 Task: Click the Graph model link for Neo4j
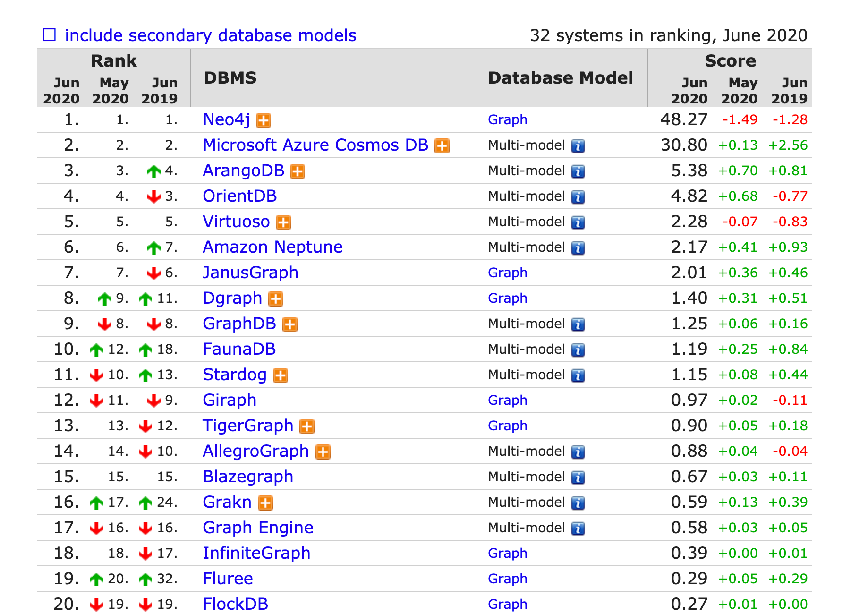pos(508,120)
